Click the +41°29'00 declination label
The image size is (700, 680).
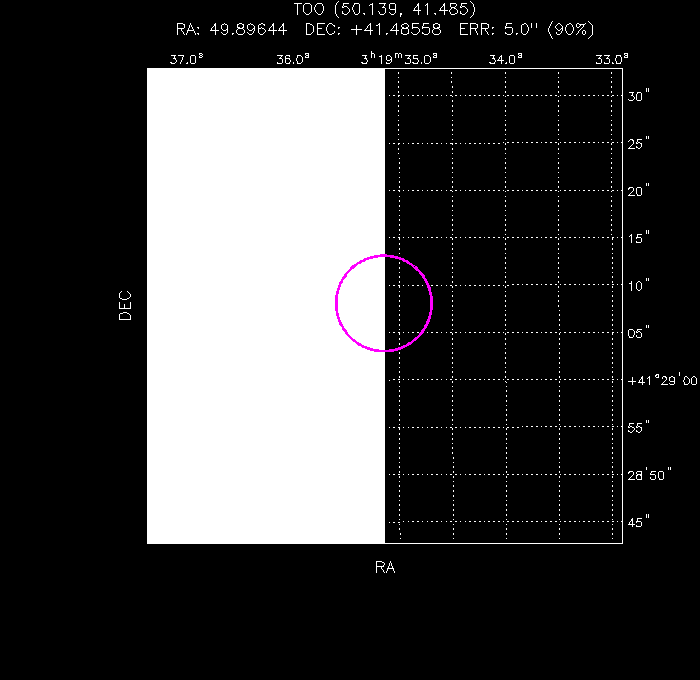click(x=662, y=380)
